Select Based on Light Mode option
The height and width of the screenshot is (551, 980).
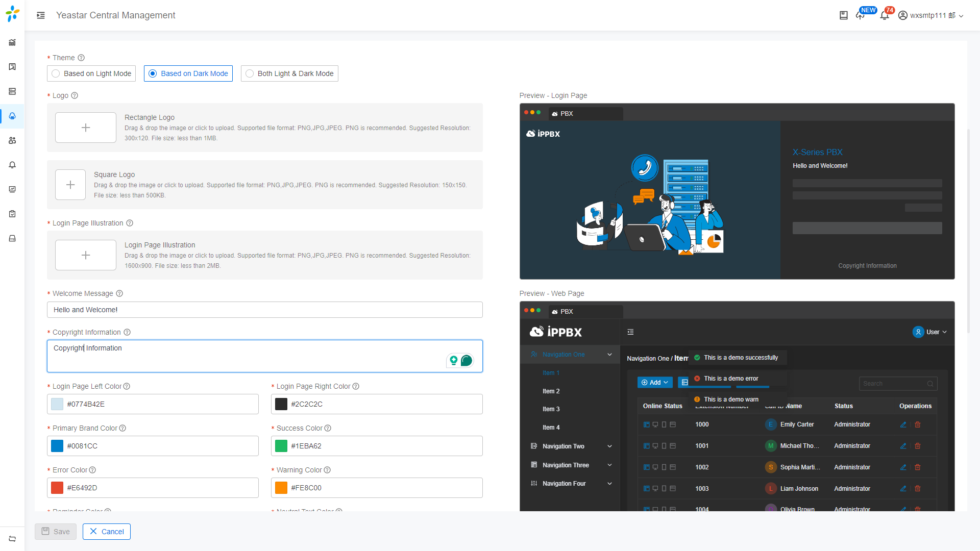91,73
